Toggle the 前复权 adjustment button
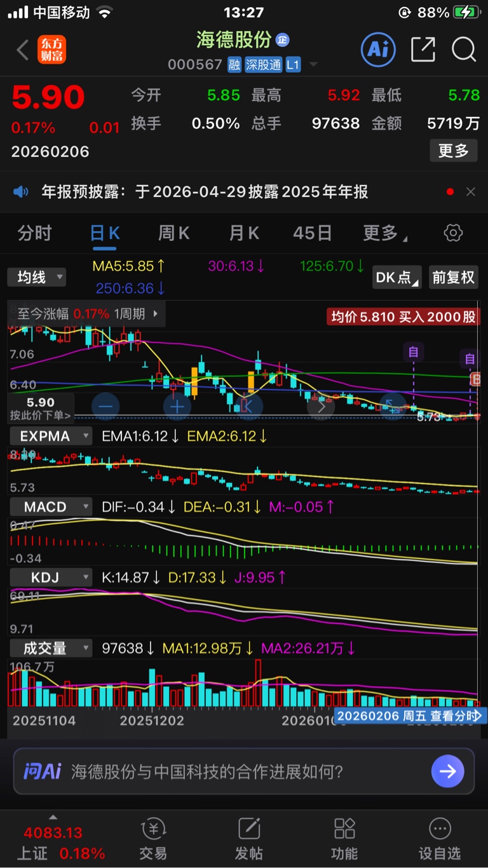Viewport: 488px width, 868px height. coord(454,278)
